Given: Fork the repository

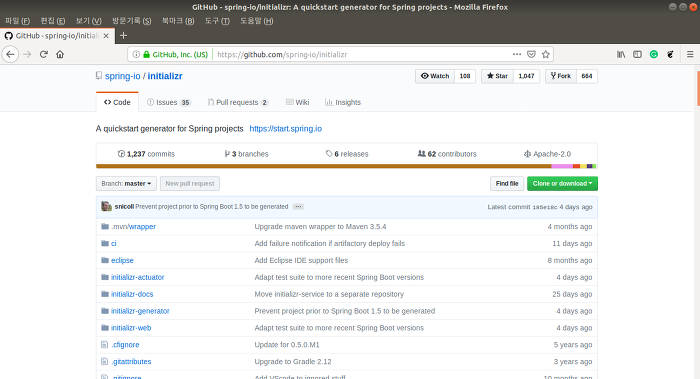Looking at the screenshot, I should pyautogui.click(x=561, y=76).
